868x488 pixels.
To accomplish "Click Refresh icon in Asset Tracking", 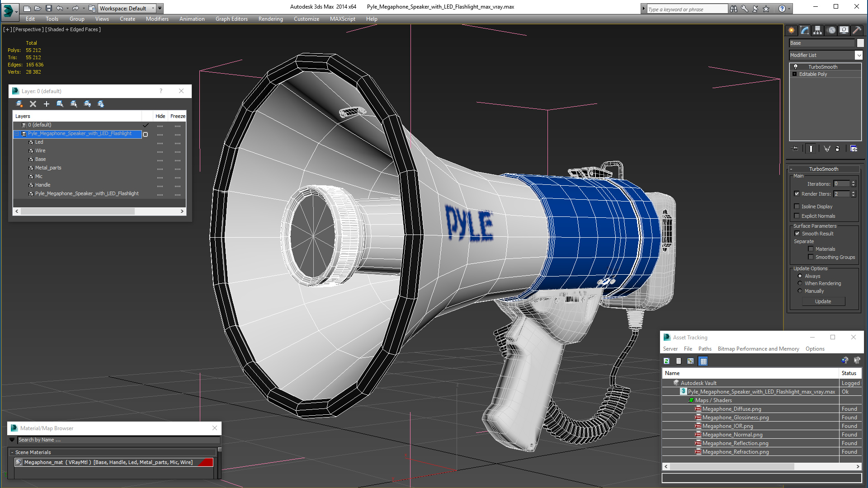I will 666,361.
